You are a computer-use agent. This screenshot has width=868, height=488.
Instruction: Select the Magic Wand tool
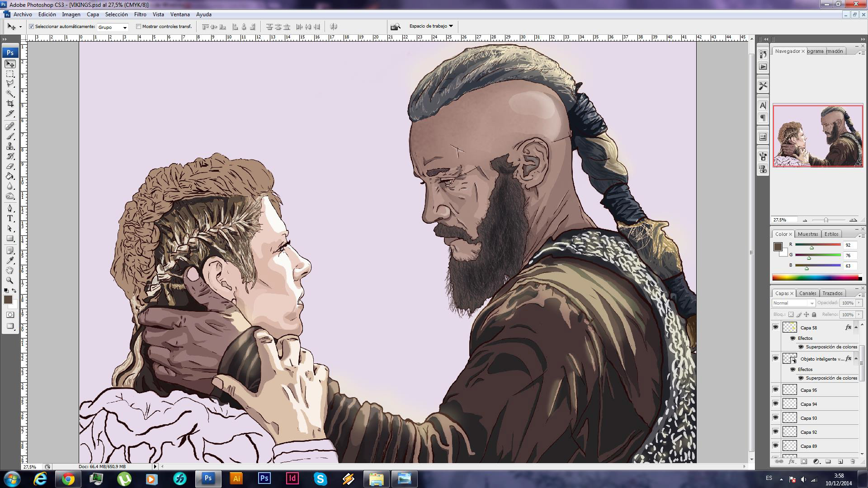pyautogui.click(x=10, y=94)
